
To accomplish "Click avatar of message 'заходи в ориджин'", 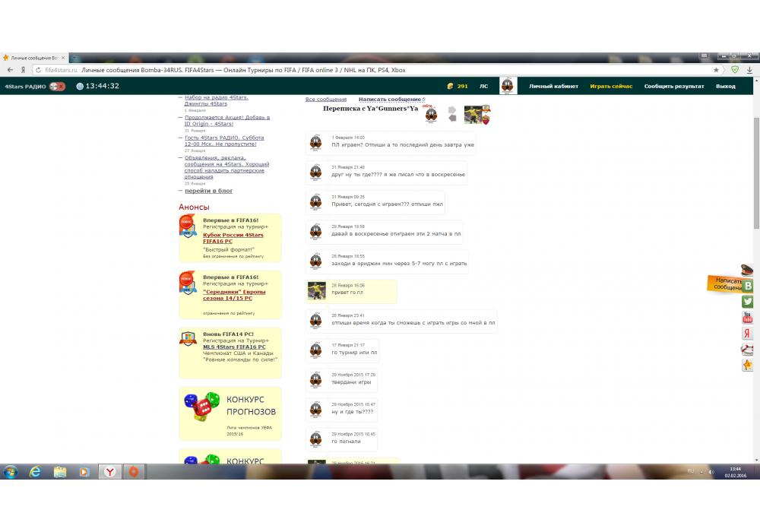I will (315, 261).
